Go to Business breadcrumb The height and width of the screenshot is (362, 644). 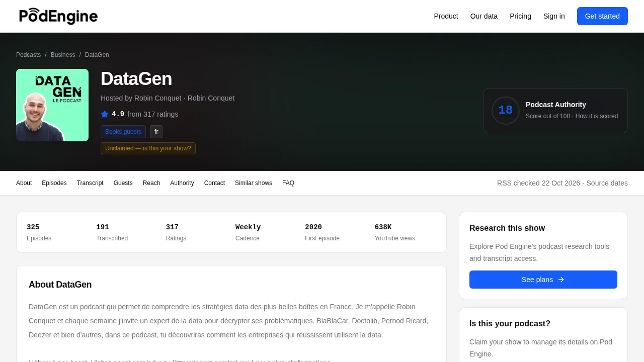point(63,55)
